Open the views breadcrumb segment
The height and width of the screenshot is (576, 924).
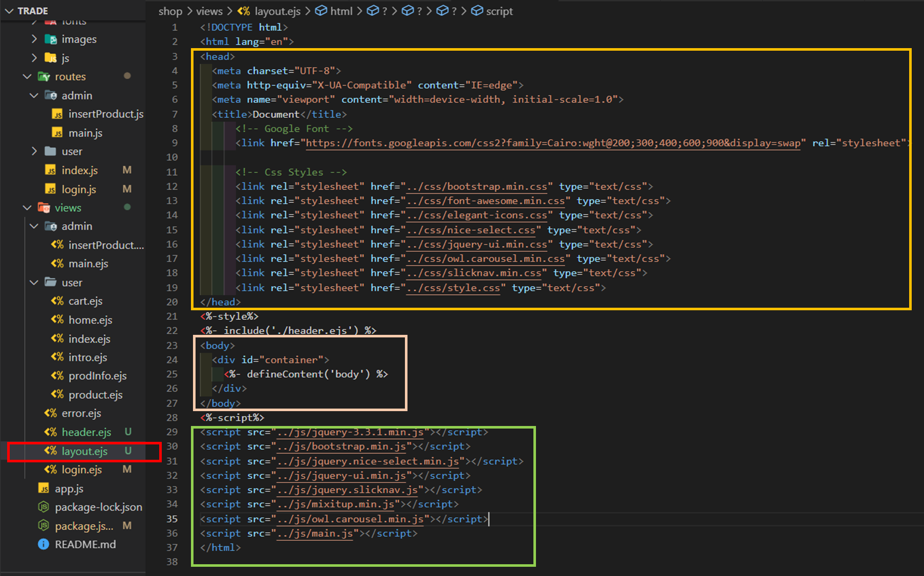pyautogui.click(x=209, y=11)
